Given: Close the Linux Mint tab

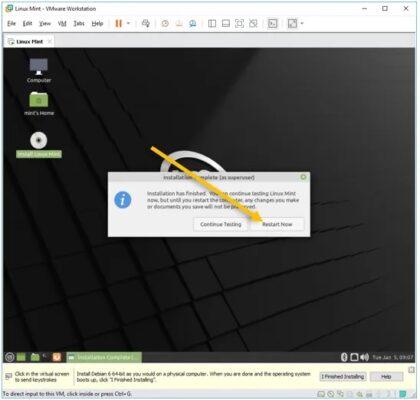Looking at the screenshot, I should point(49,41).
